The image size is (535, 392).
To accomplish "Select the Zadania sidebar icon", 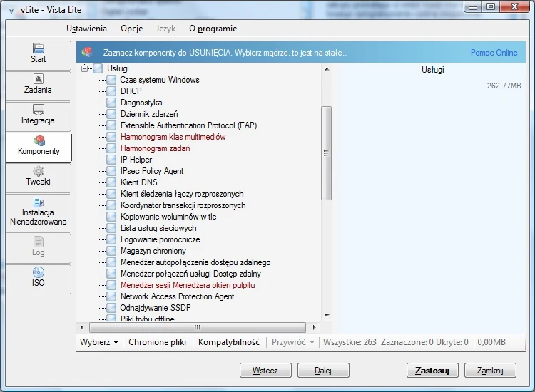I will coord(39,85).
